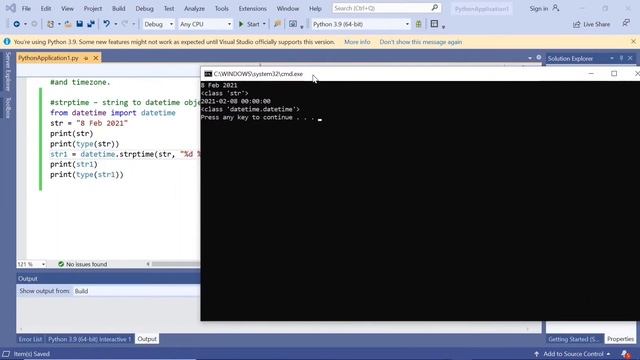Click the Visual Studio logo icon
This screenshot has height=360, width=640.
11,8
